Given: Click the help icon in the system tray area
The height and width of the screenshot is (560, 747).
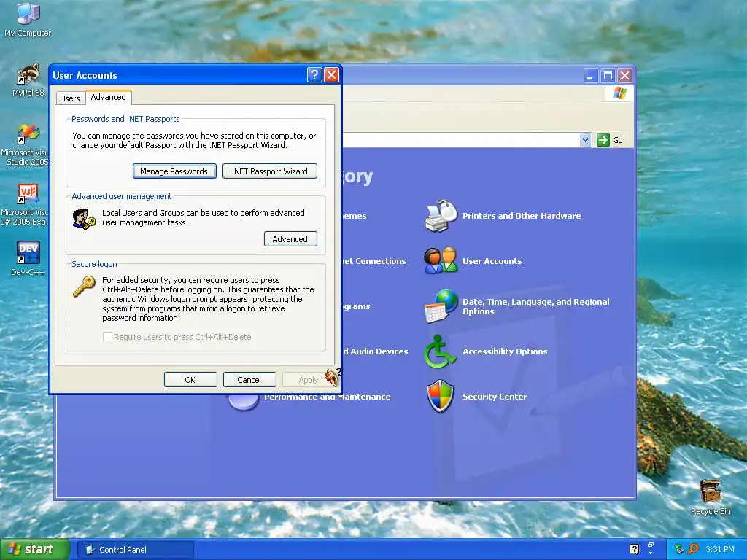Looking at the screenshot, I should tap(634, 549).
